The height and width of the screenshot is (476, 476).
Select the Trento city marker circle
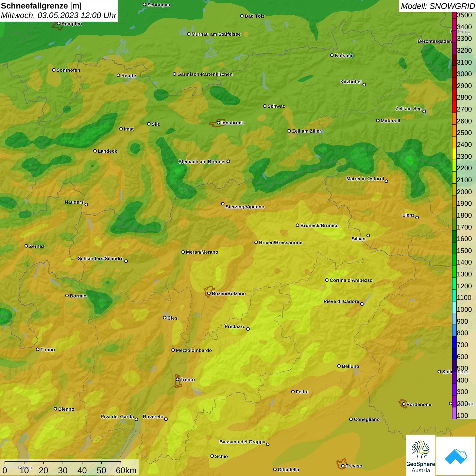coord(177,379)
